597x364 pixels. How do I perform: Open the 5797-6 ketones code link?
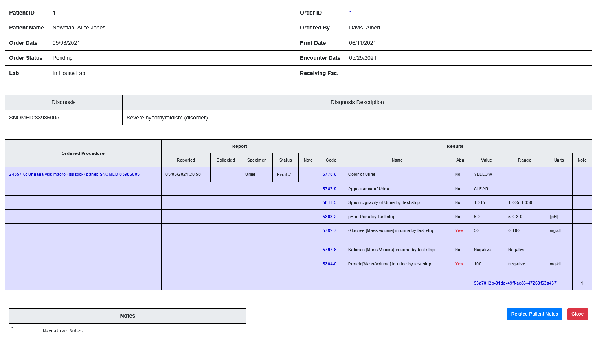[x=329, y=250]
